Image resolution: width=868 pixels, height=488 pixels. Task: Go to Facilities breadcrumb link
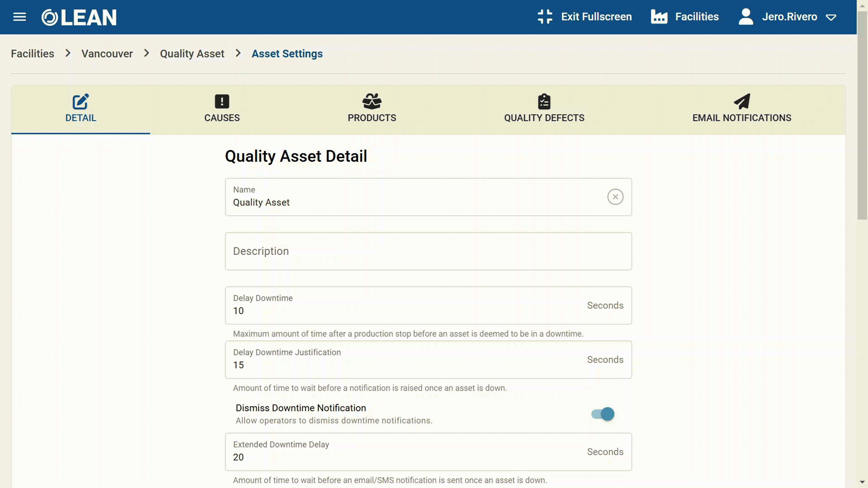click(32, 54)
